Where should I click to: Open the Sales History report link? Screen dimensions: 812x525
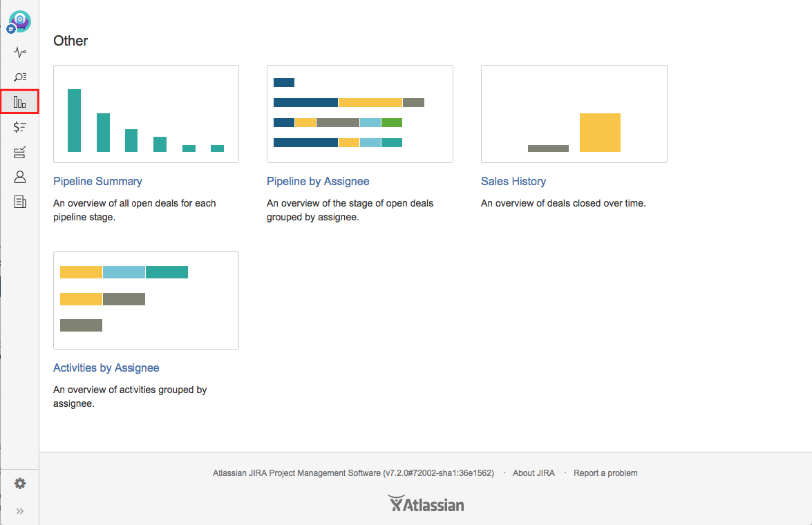tap(513, 181)
